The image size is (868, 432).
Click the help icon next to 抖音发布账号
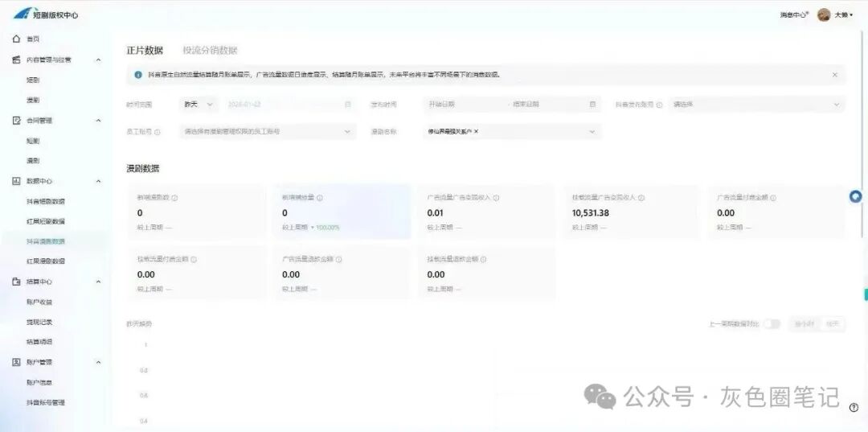tap(659, 105)
